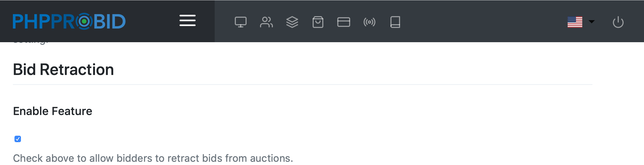This screenshot has height=165, width=644.
Task: Click the divider line under Bid Retraction
Action: 303,85
